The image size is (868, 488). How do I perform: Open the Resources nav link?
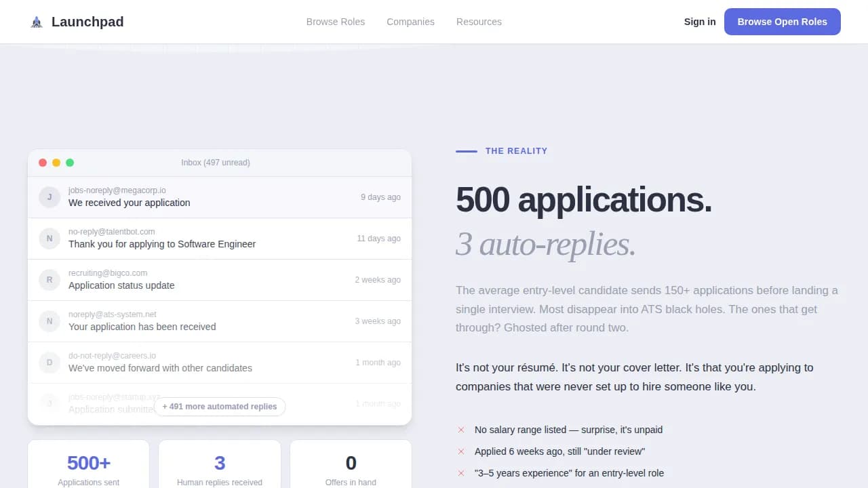coord(479,22)
